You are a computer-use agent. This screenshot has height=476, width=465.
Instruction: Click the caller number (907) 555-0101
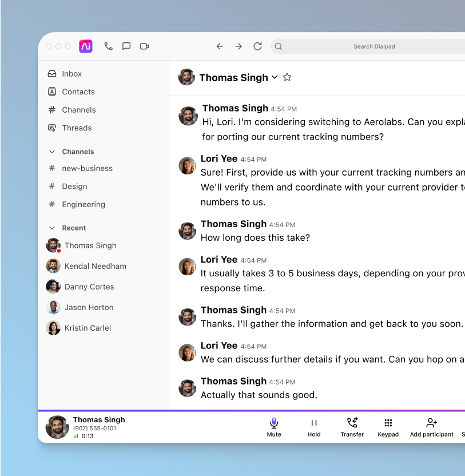point(94,429)
